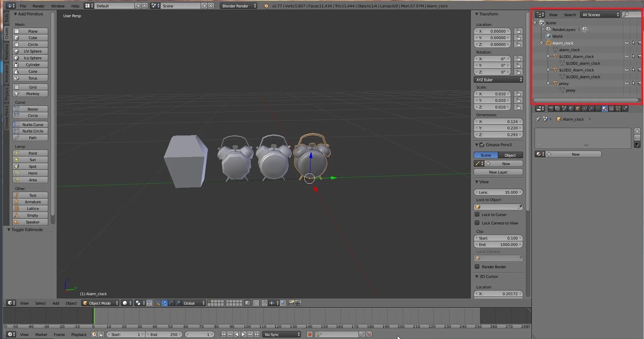Add a Nurbs Curve
This screenshot has height=339, width=644.
(x=30, y=124)
